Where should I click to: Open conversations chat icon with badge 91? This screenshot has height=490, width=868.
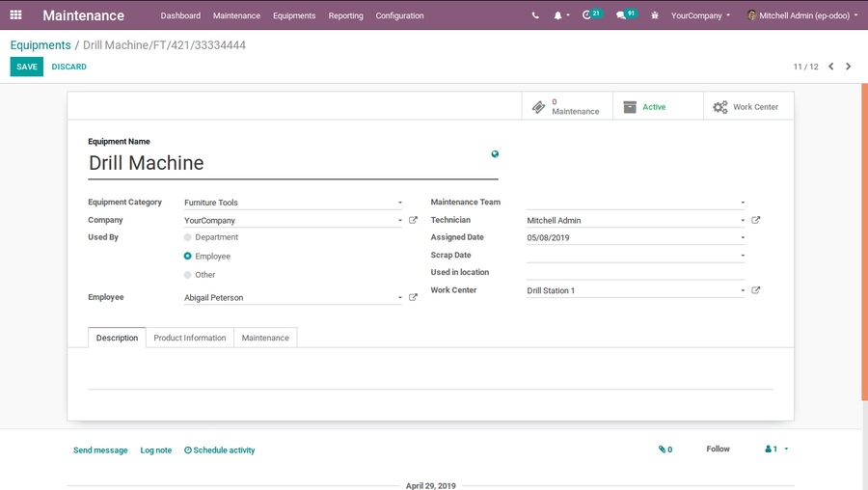(621, 15)
